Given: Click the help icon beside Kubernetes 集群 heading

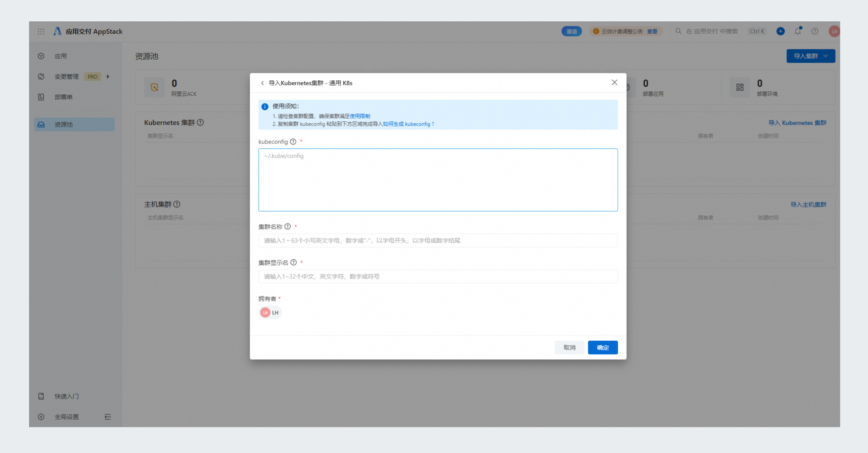Looking at the screenshot, I should pyautogui.click(x=200, y=122).
